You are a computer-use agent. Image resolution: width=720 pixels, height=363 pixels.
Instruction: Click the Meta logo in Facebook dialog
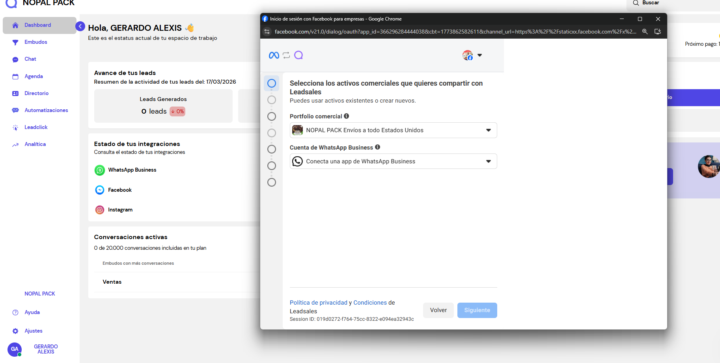[274, 56]
